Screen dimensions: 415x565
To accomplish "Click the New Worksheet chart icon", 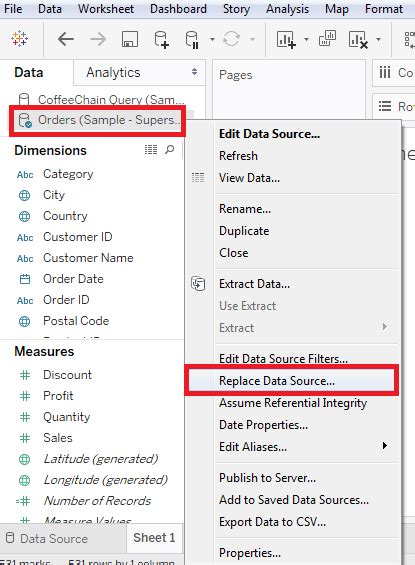I will [286, 39].
